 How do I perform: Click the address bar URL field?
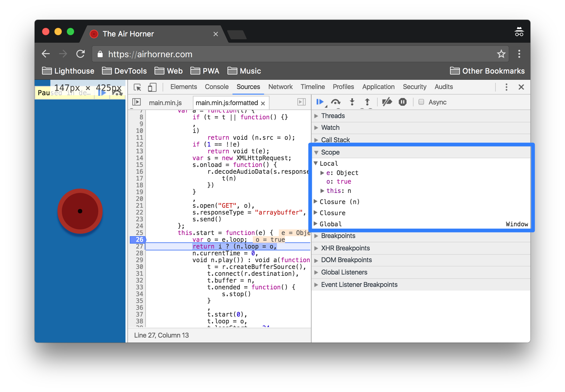[x=300, y=54]
